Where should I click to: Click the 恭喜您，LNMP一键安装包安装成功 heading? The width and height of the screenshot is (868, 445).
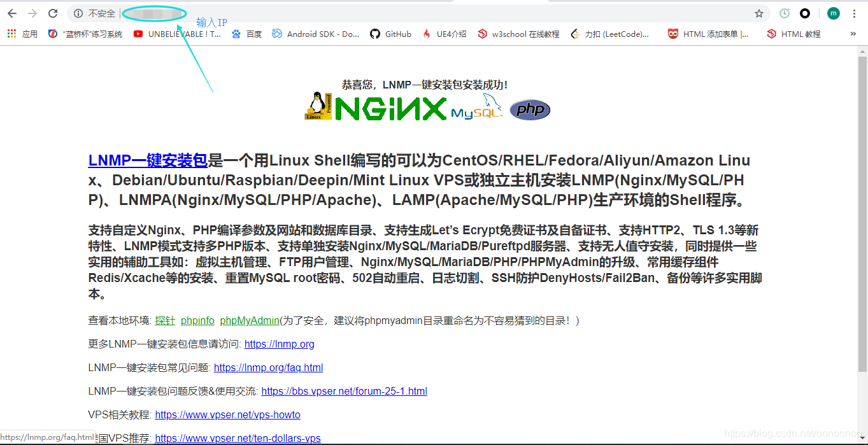425,85
